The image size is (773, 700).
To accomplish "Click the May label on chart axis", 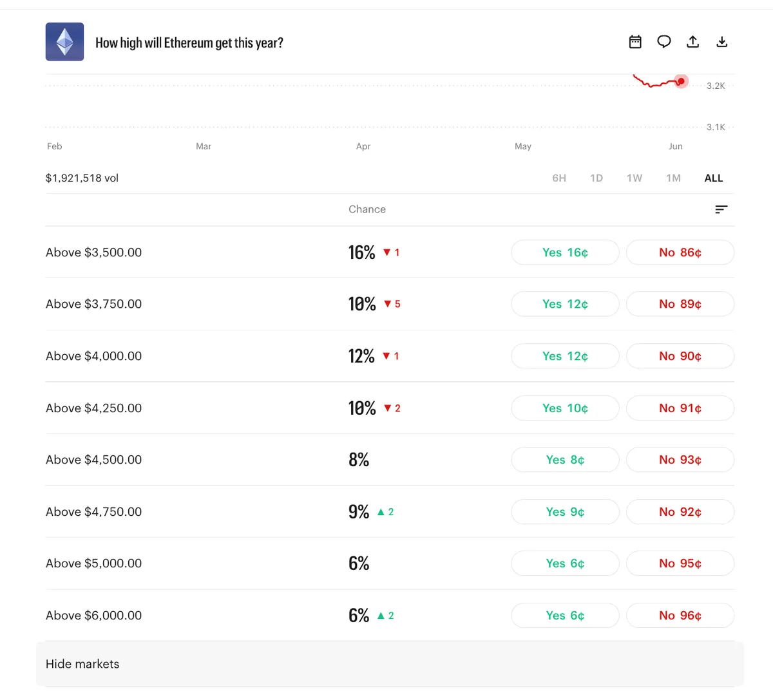I will 523,147.
